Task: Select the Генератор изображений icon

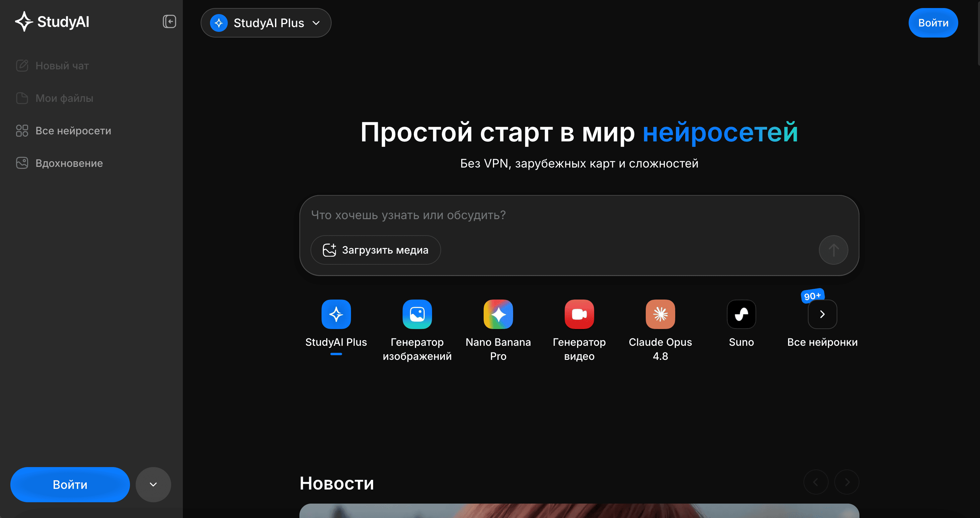Action: (417, 314)
